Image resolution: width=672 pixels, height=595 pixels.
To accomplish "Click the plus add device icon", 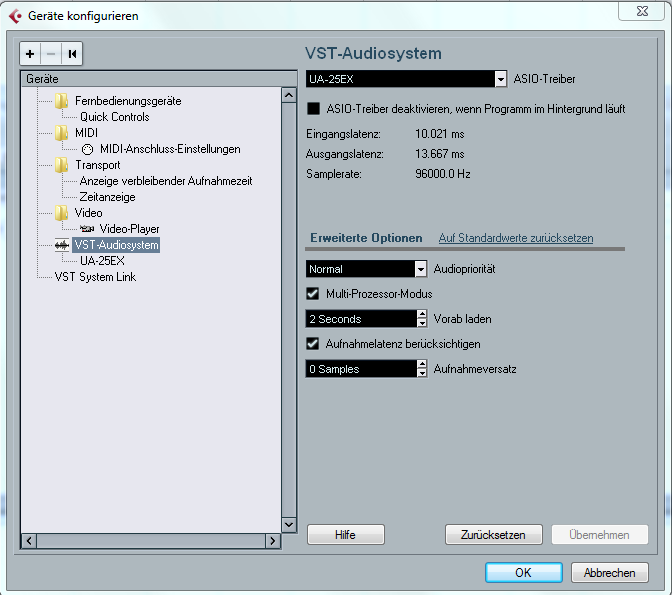I will (x=30, y=54).
